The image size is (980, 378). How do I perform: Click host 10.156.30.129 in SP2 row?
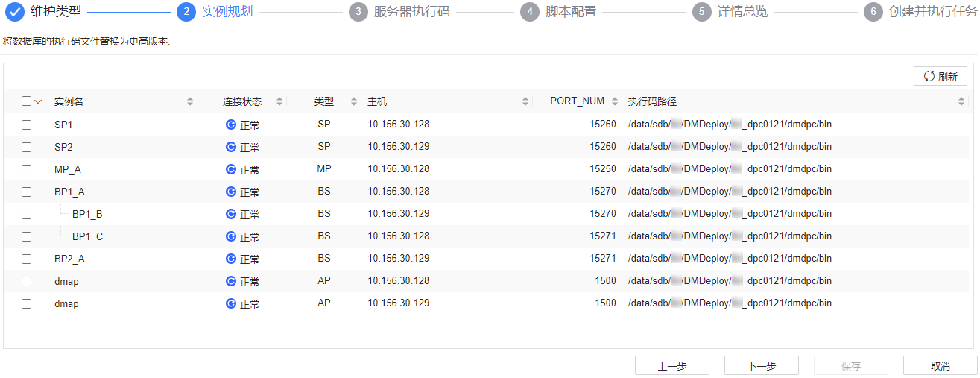pyautogui.click(x=399, y=147)
